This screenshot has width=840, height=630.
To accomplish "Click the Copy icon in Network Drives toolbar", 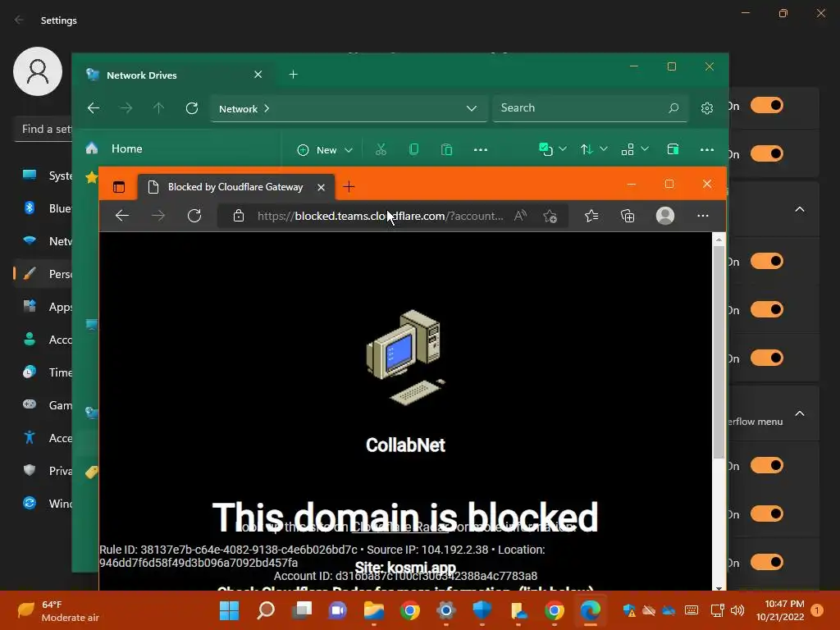I will coord(413,149).
